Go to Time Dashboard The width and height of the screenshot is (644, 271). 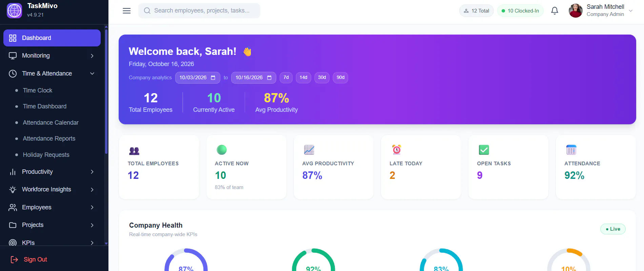tap(45, 106)
